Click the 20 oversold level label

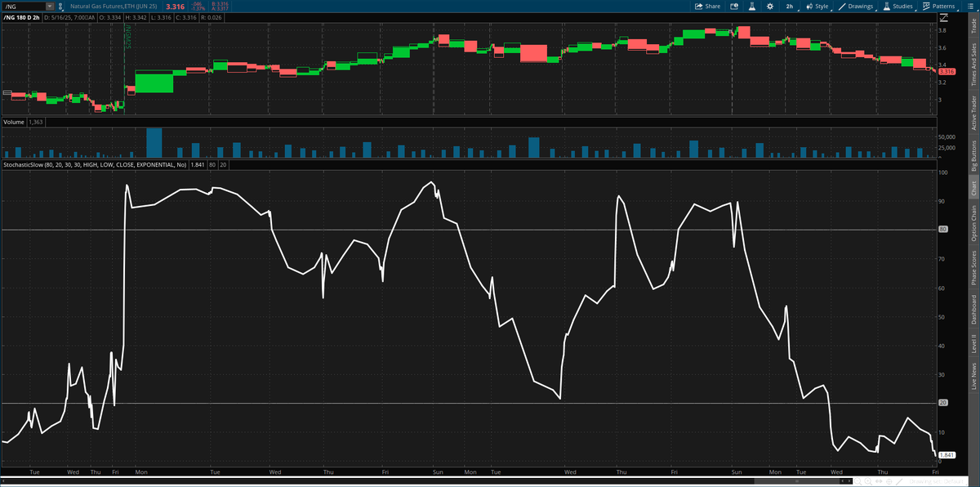[942, 404]
